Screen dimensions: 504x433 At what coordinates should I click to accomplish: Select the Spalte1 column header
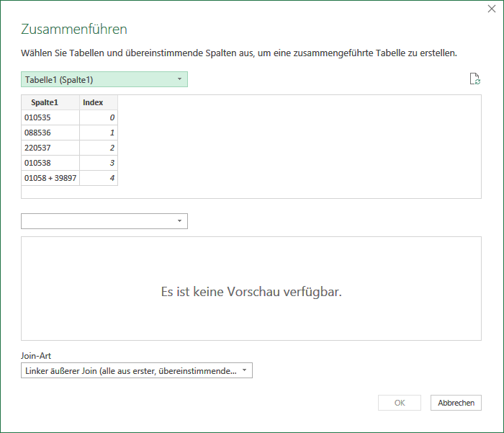50,102
